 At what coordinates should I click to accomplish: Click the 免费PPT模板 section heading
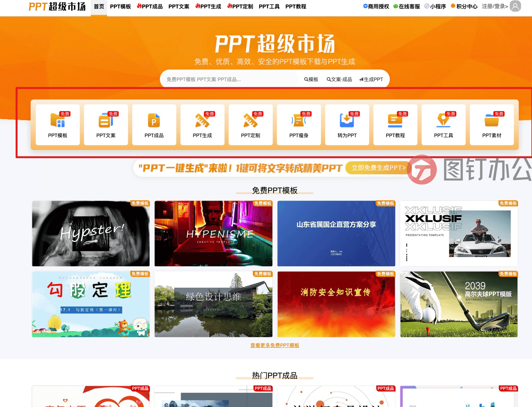[x=275, y=190]
